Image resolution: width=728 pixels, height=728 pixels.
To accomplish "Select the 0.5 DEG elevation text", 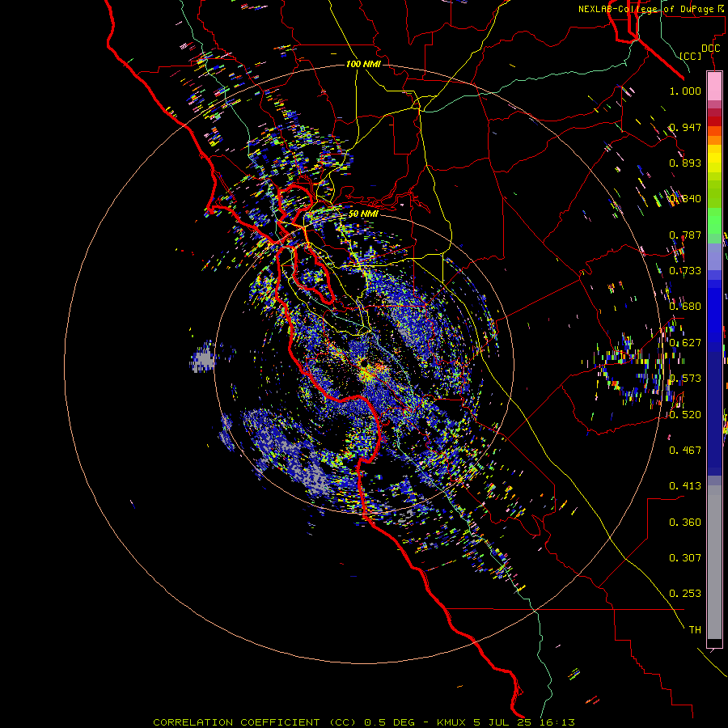I will point(388,722).
